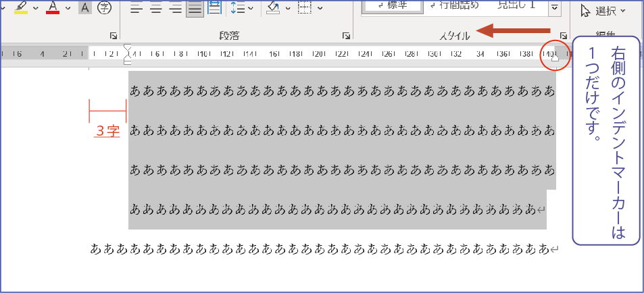644x293 pixels.
Task: Align paragraph text to the left
Action: click(137, 9)
